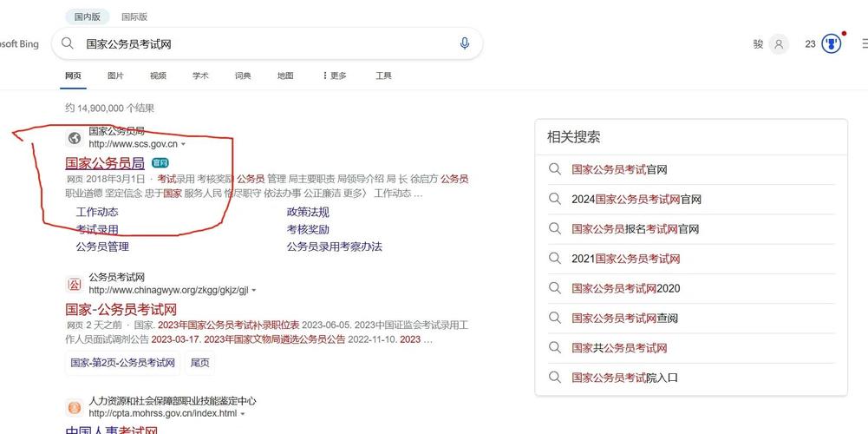Open the 考试录用 sublink
868x434 pixels.
coord(97,229)
